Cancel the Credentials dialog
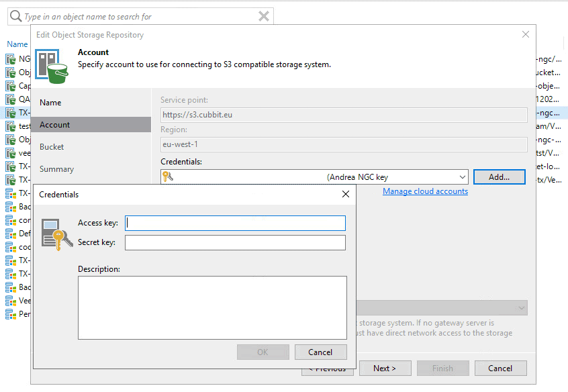Image resolution: width=568 pixels, height=392 pixels. pos(320,352)
